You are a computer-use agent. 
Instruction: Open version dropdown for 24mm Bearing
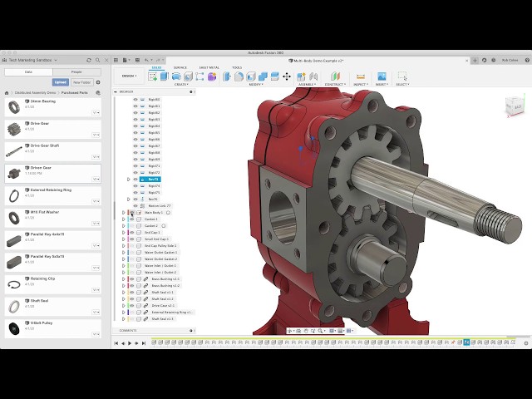click(96, 113)
